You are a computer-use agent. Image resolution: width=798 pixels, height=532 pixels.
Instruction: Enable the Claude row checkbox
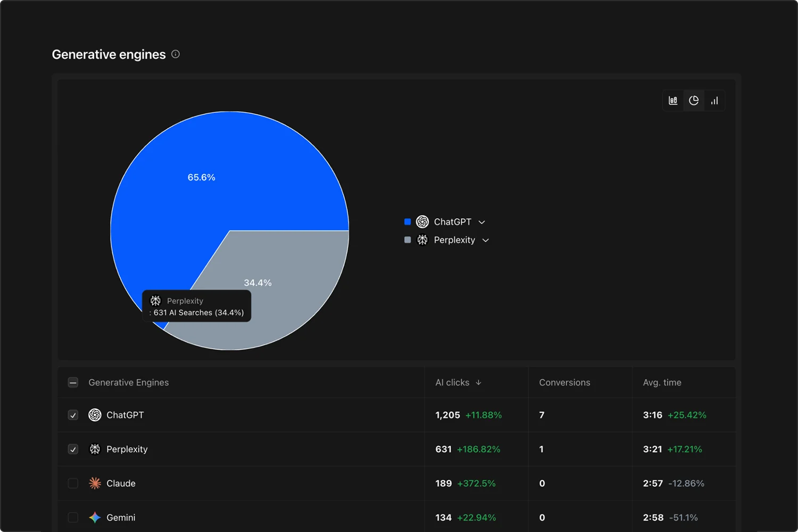pyautogui.click(x=73, y=483)
